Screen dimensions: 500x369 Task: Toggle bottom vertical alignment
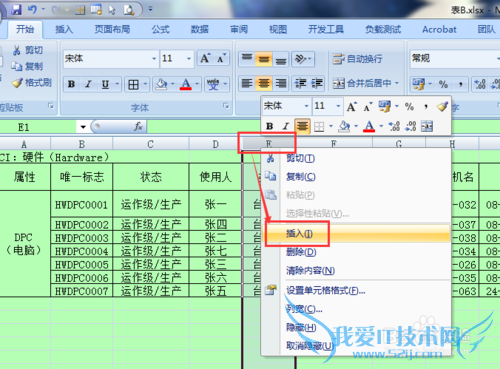[x=281, y=59]
